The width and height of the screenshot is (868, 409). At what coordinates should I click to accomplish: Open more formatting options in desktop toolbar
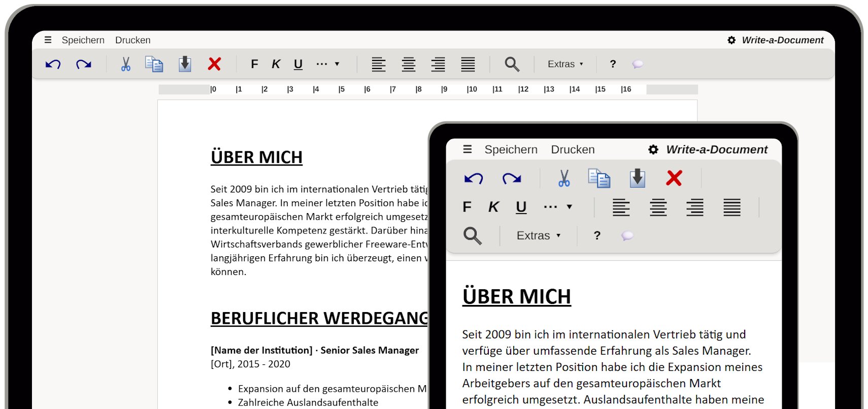[x=327, y=64]
